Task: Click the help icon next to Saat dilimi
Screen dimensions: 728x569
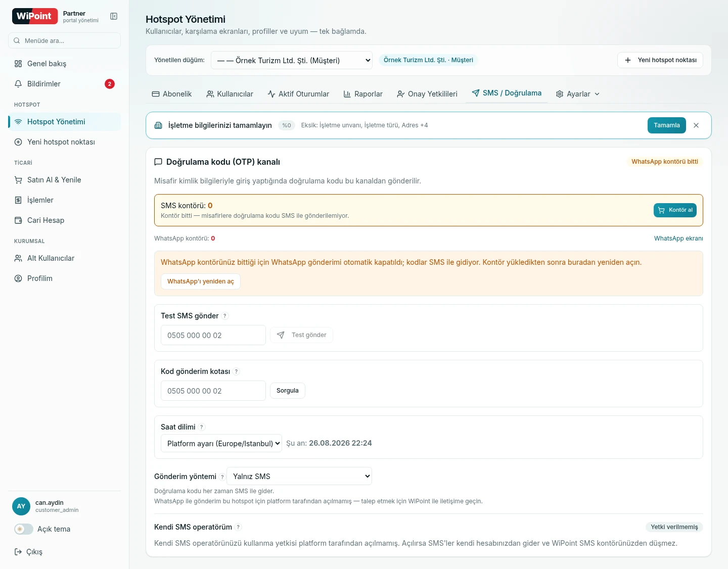Action: (202, 427)
